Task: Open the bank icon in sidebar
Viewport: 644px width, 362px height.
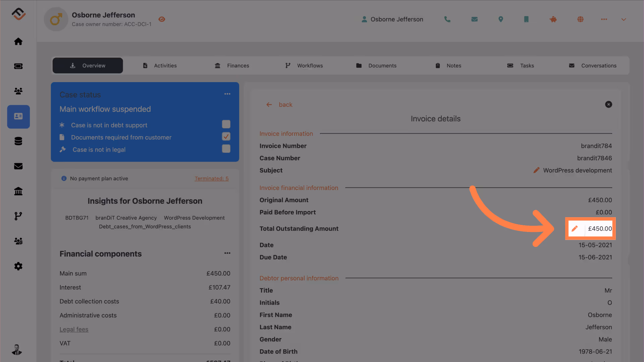Action: click(18, 191)
